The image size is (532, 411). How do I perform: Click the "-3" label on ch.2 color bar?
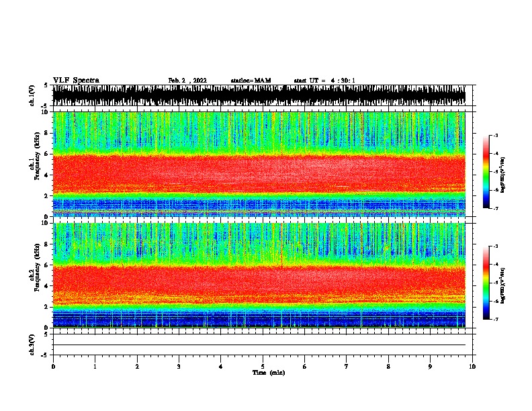pos(495,246)
